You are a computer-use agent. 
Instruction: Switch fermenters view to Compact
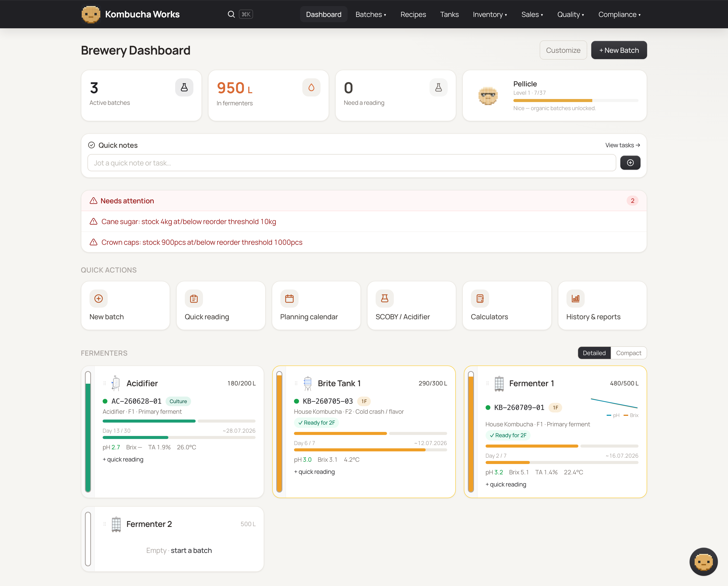(628, 353)
